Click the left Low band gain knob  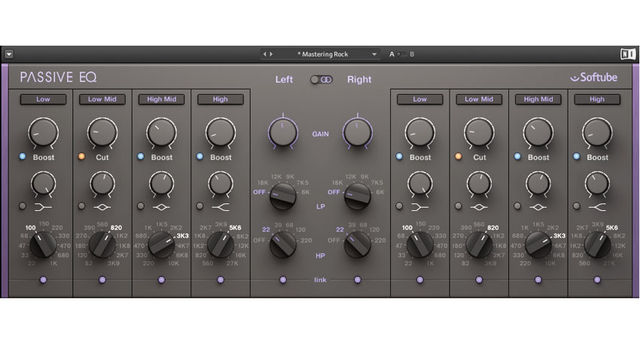[43, 132]
